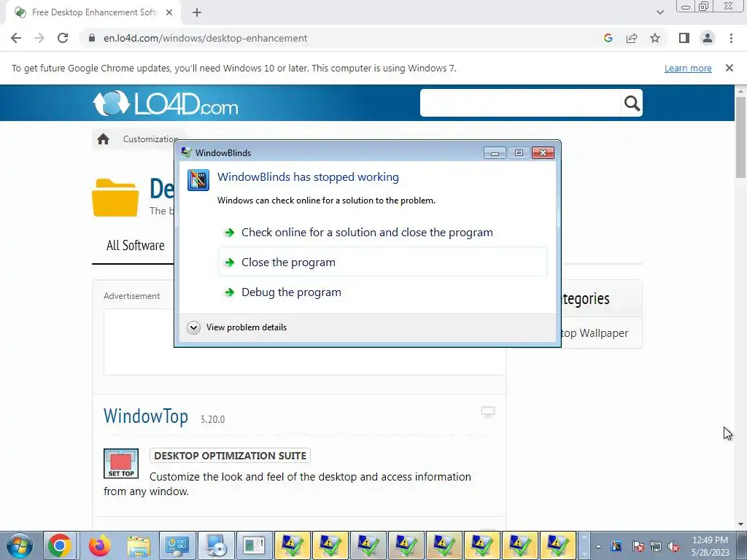Screen dimensions: 747x560
Task: Click the LO4D.com logo
Action: coord(166,103)
